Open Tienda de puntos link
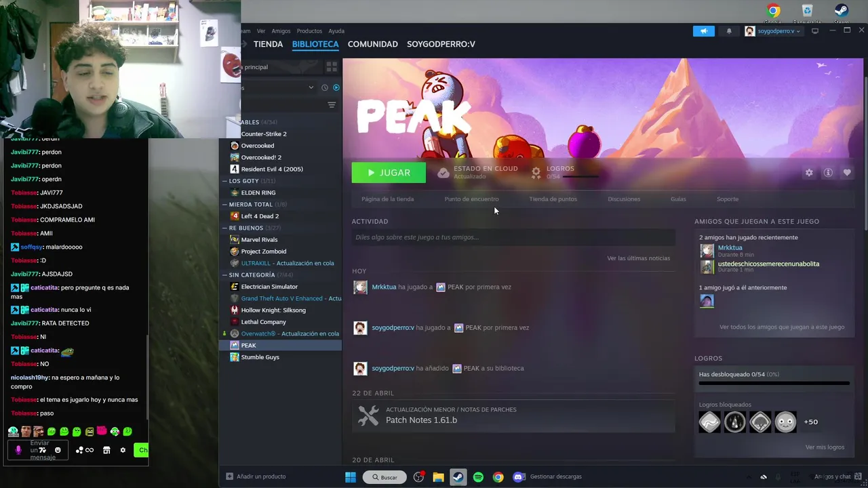 point(553,199)
